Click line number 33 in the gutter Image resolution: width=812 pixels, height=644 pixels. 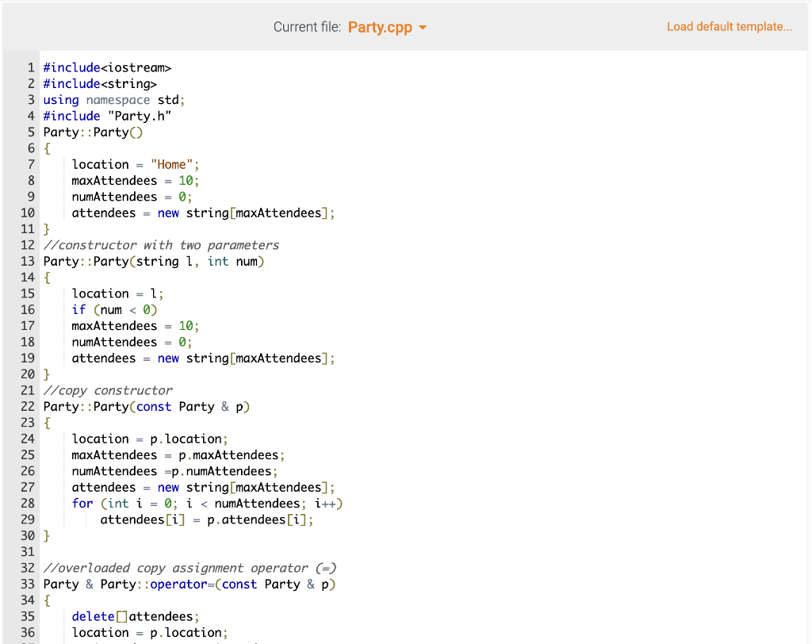click(x=28, y=584)
